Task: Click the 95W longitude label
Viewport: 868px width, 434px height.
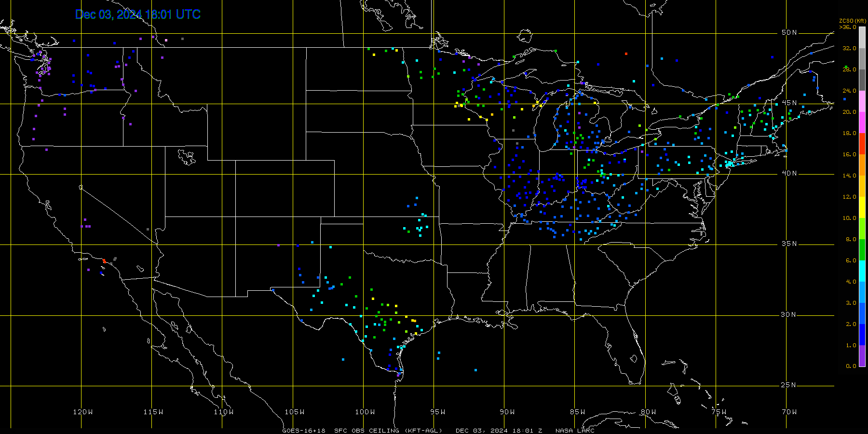Action: click(x=438, y=412)
